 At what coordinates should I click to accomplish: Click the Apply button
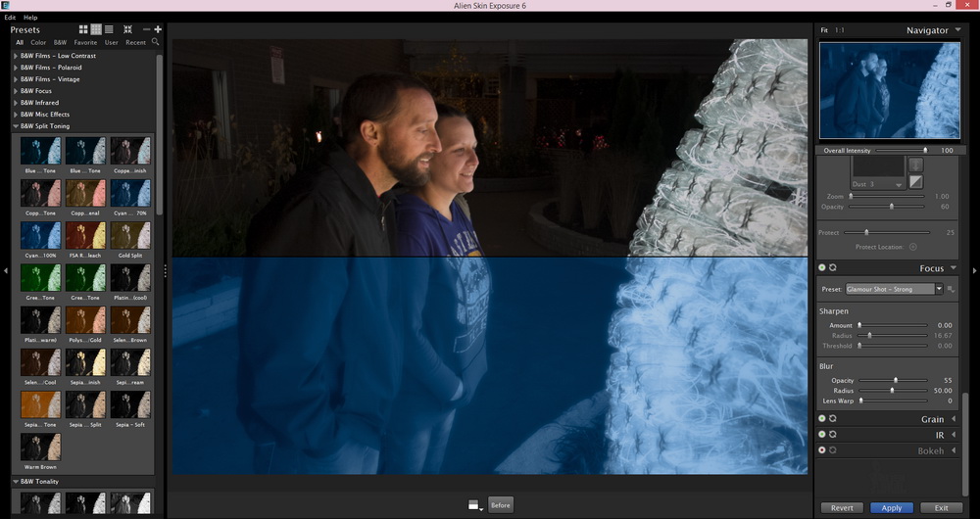point(891,508)
